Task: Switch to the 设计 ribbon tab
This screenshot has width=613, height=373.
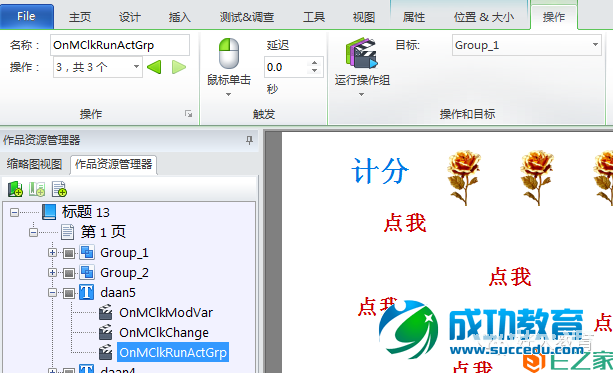Action: pyautogui.click(x=129, y=17)
